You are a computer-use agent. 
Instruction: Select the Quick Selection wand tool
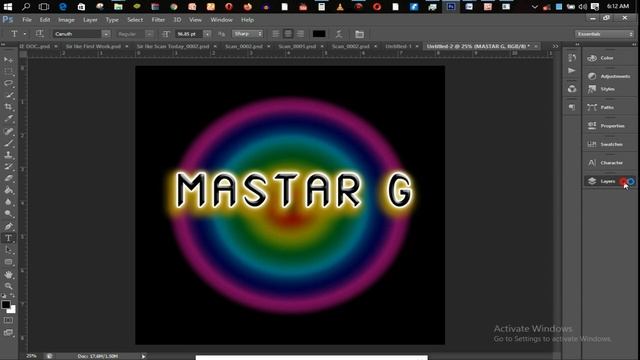(x=9, y=95)
